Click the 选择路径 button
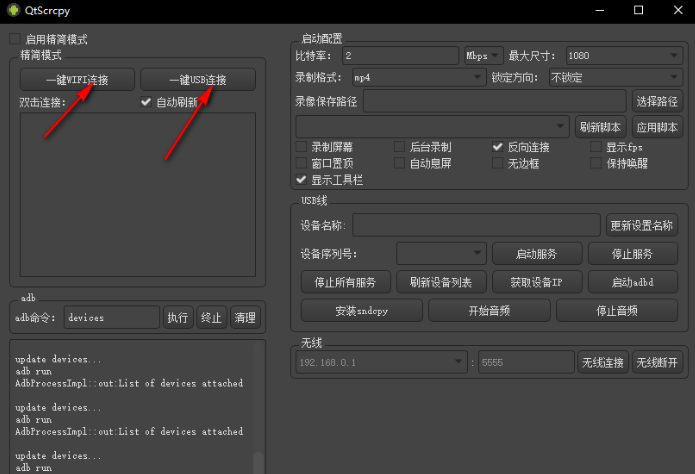Viewport: 695px width, 474px height. (657, 102)
